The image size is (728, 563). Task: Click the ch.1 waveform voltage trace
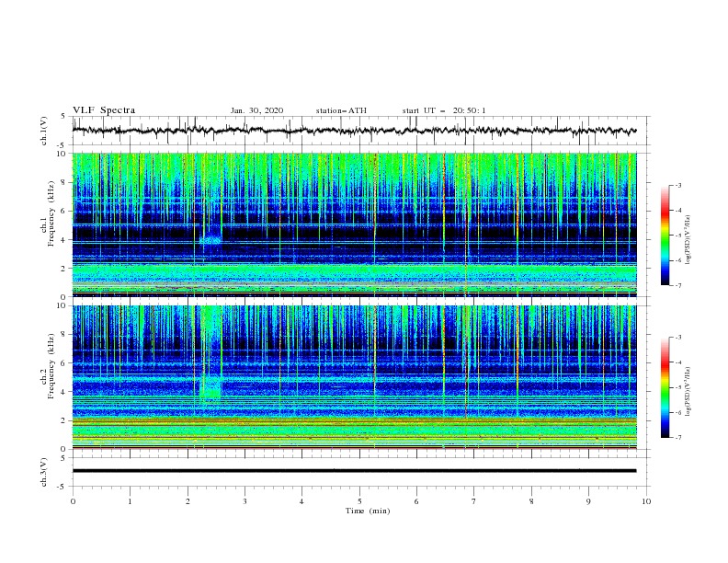[x=354, y=131]
